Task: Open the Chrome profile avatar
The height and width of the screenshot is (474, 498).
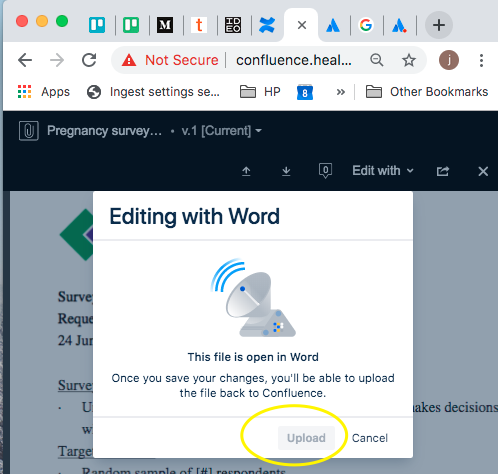Action: 449,60
